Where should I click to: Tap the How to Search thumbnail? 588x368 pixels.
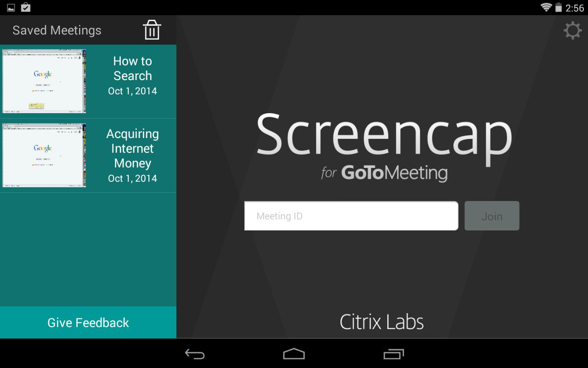coord(44,81)
